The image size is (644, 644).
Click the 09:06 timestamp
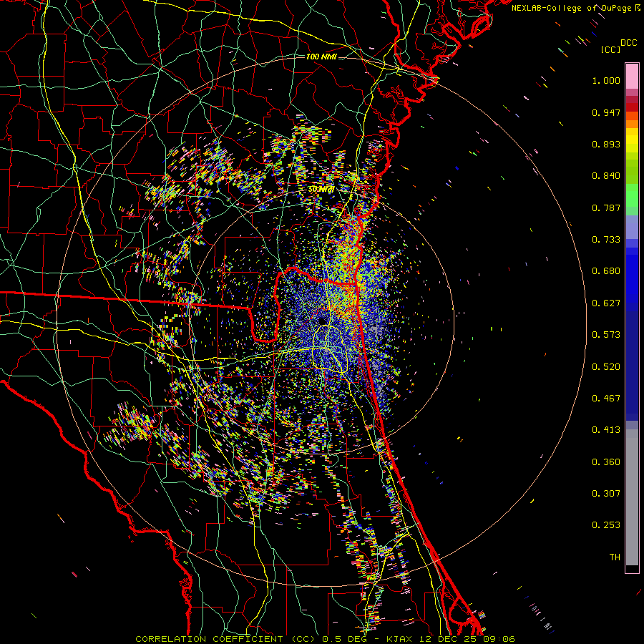pos(497,639)
